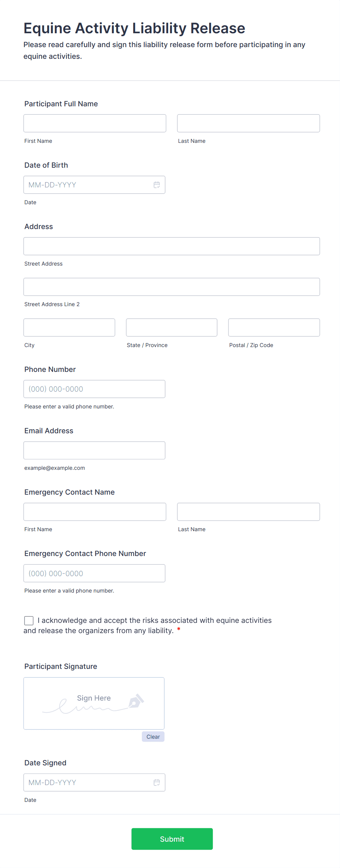
Task: Open the Date of Birth calendar picker
Action: (157, 185)
